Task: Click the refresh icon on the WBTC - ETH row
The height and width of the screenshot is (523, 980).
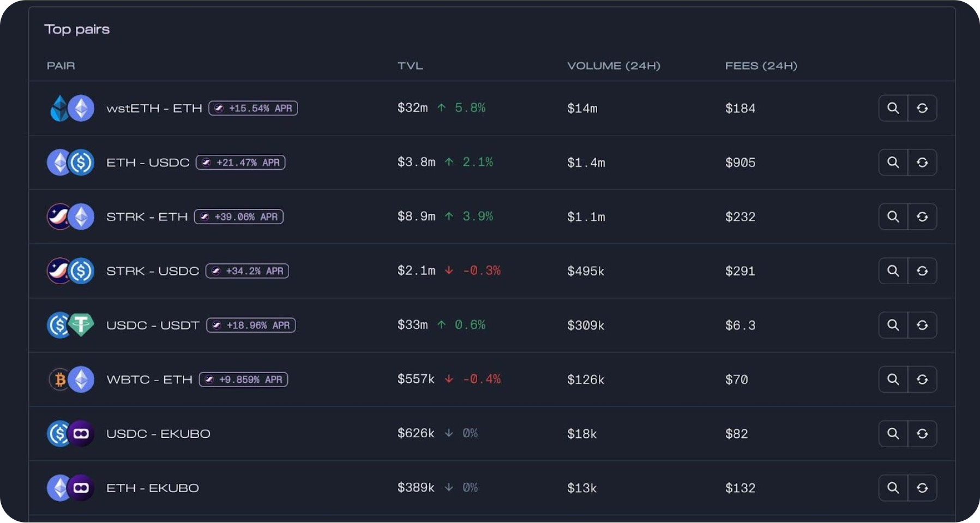Action: pos(922,379)
